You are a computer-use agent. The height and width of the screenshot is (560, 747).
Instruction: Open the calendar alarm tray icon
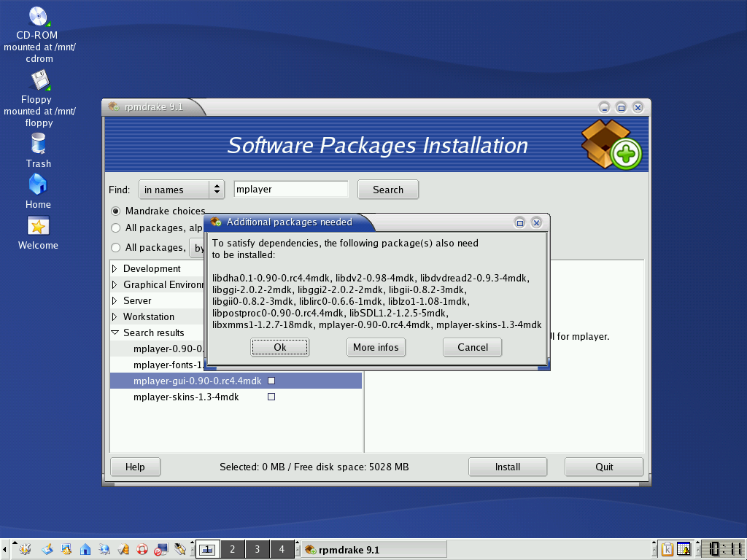[x=684, y=550]
